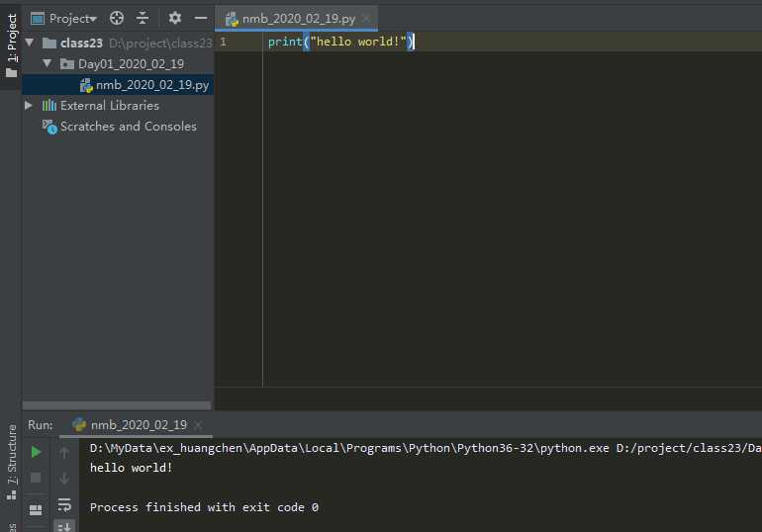Toggle the 1: Project side tool window

coord(12,45)
